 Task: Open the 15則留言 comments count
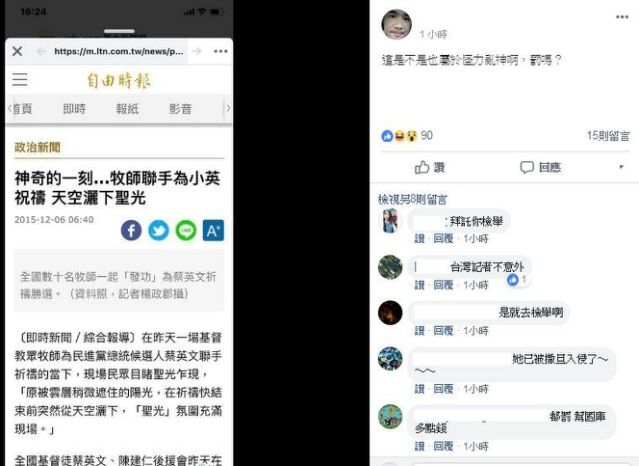point(608,136)
